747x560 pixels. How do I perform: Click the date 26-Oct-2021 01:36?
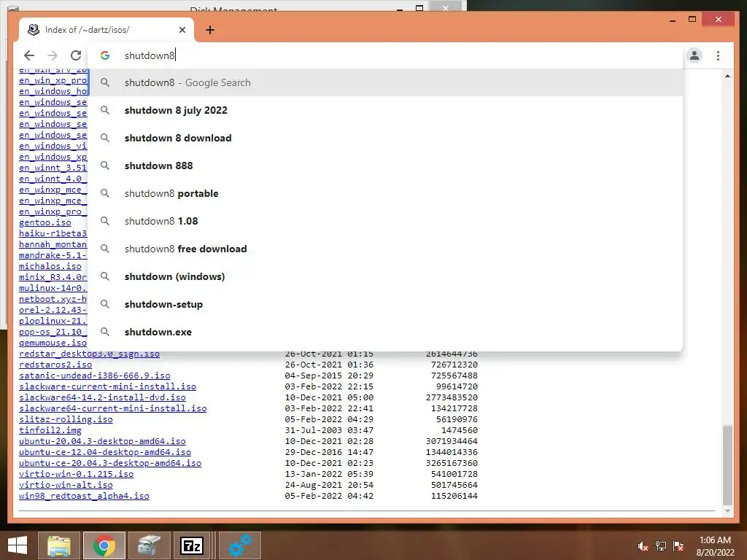pyautogui.click(x=329, y=365)
